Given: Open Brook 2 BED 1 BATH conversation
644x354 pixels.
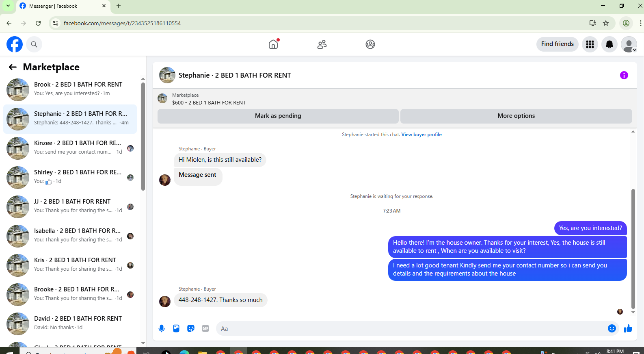Looking at the screenshot, I should click(x=70, y=89).
